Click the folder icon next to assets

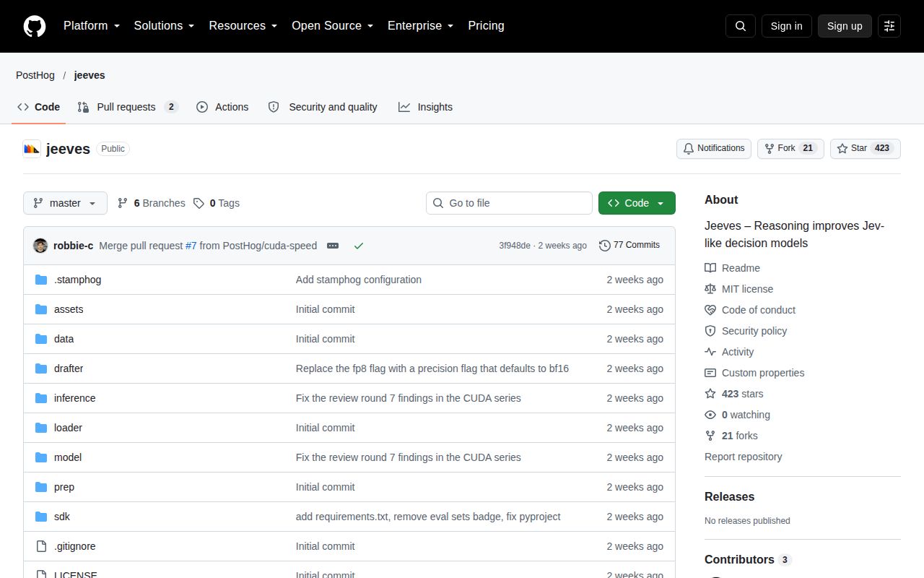[x=41, y=309]
